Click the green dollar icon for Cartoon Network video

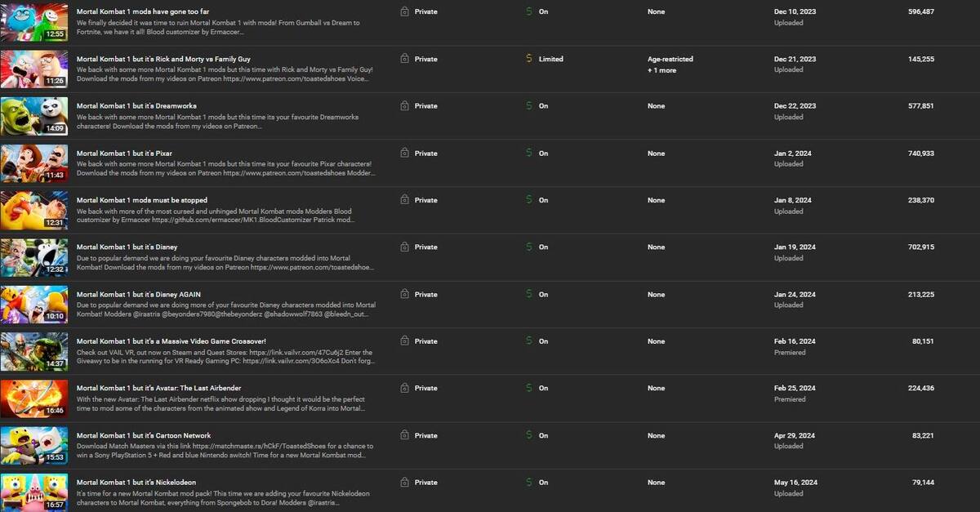pos(529,435)
